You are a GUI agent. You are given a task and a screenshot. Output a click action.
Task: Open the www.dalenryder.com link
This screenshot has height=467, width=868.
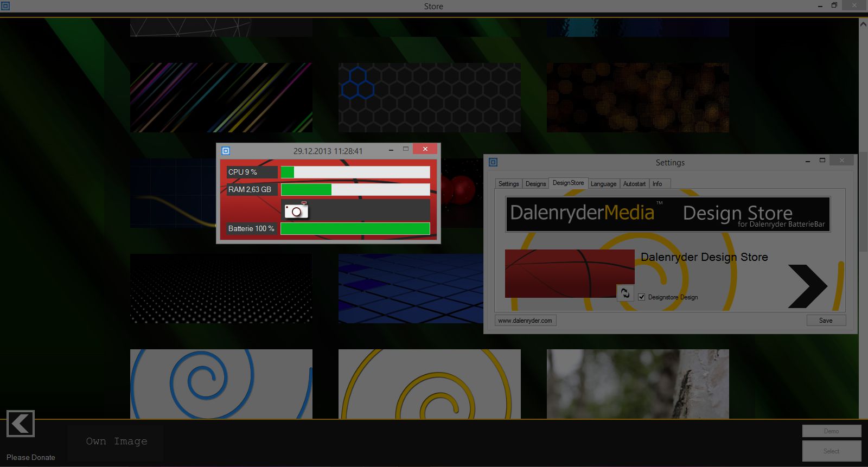525,321
